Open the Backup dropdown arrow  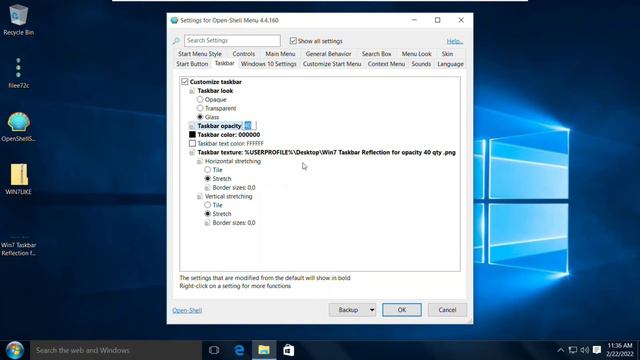[x=371, y=310]
